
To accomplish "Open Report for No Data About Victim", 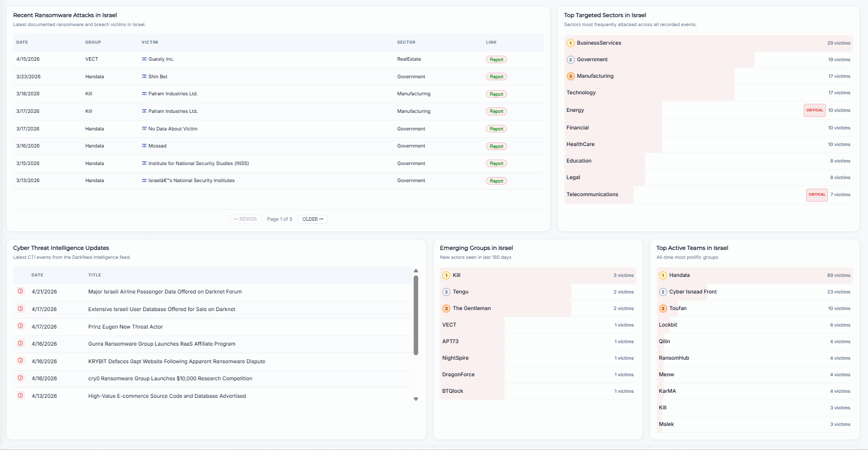I will (496, 129).
